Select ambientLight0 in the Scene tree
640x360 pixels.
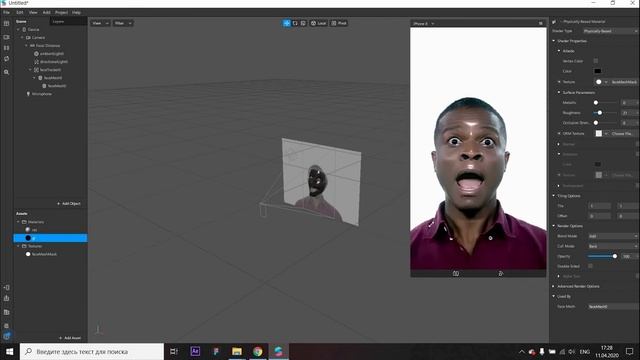[52, 53]
